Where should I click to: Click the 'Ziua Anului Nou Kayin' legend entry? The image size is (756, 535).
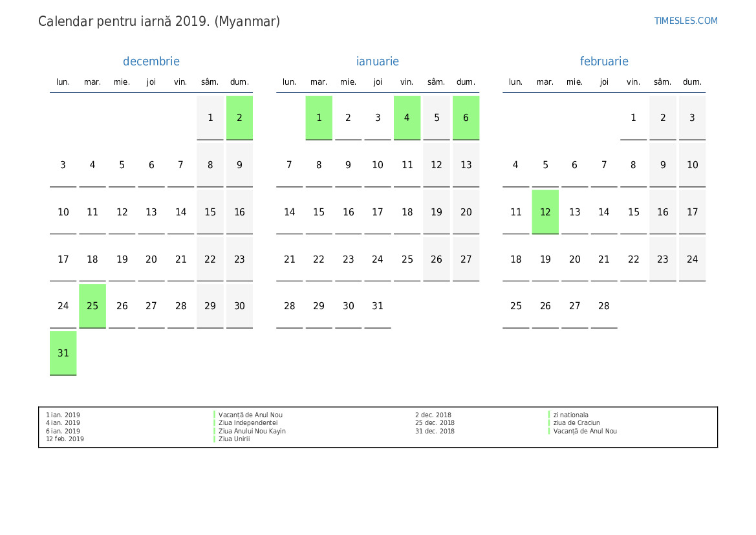(252, 431)
